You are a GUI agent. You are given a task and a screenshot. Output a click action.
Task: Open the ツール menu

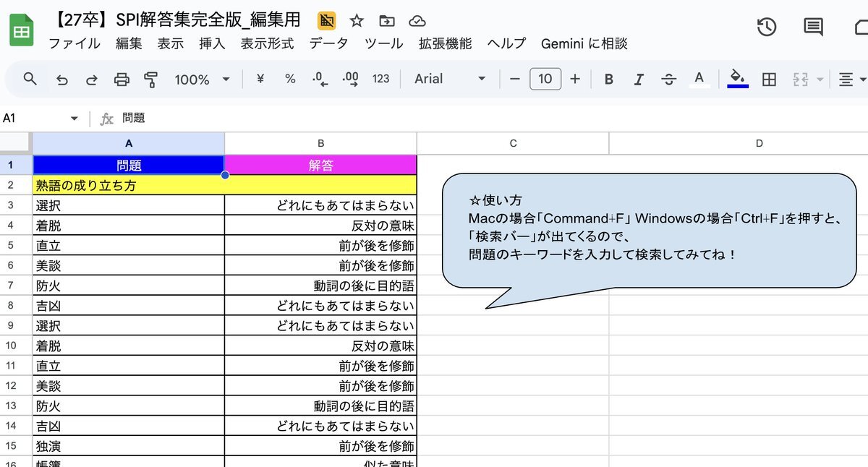[383, 43]
